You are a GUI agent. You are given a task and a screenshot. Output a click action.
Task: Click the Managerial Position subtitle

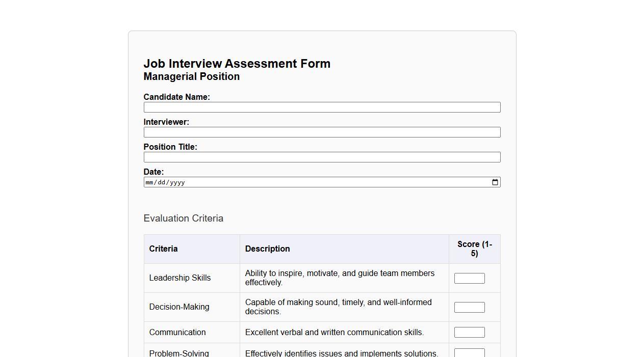click(191, 76)
